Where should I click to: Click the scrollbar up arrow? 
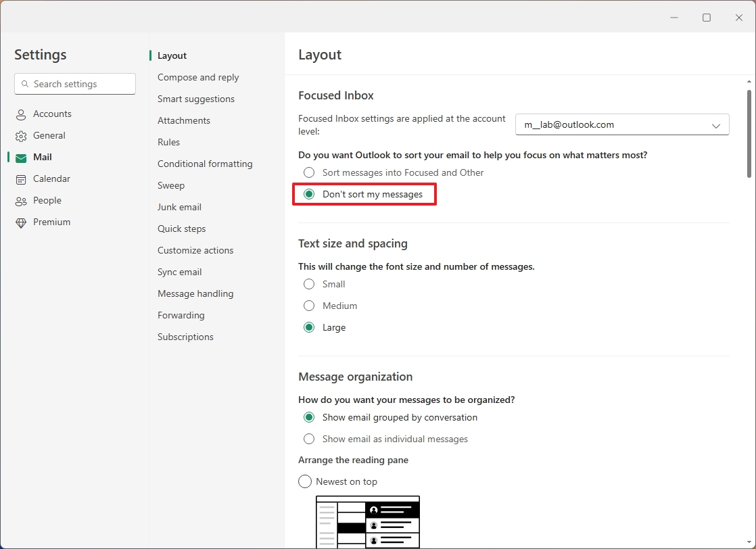pos(749,81)
